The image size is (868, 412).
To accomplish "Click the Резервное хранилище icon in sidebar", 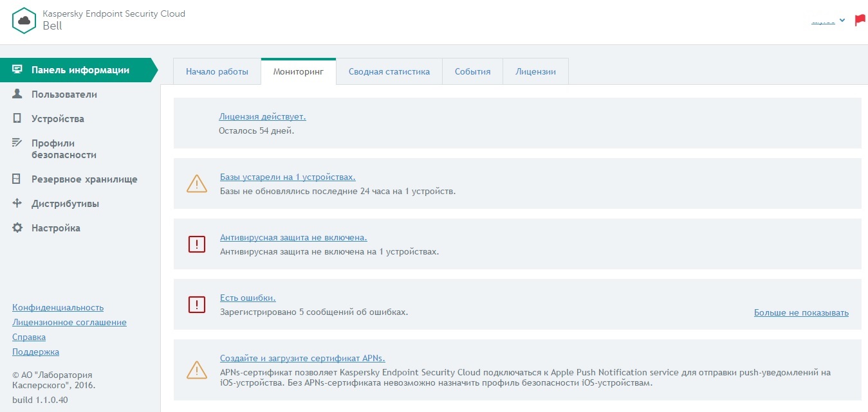I will (17, 179).
